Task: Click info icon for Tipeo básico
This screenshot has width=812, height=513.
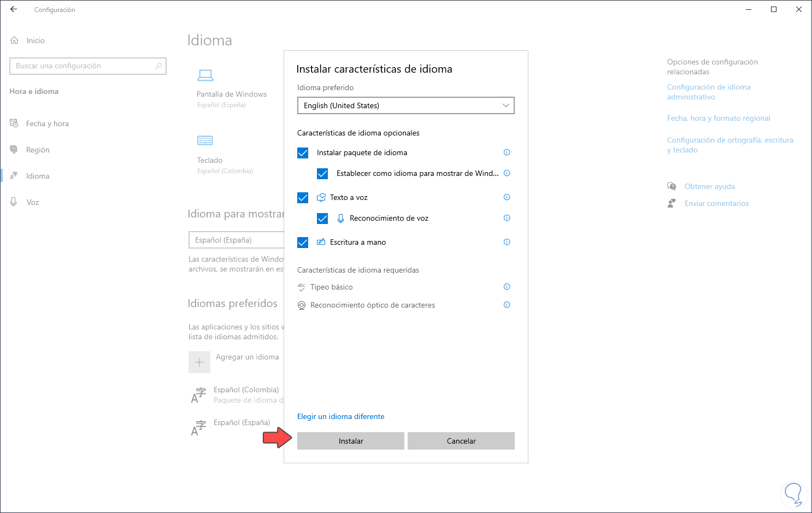Action: coord(507,287)
